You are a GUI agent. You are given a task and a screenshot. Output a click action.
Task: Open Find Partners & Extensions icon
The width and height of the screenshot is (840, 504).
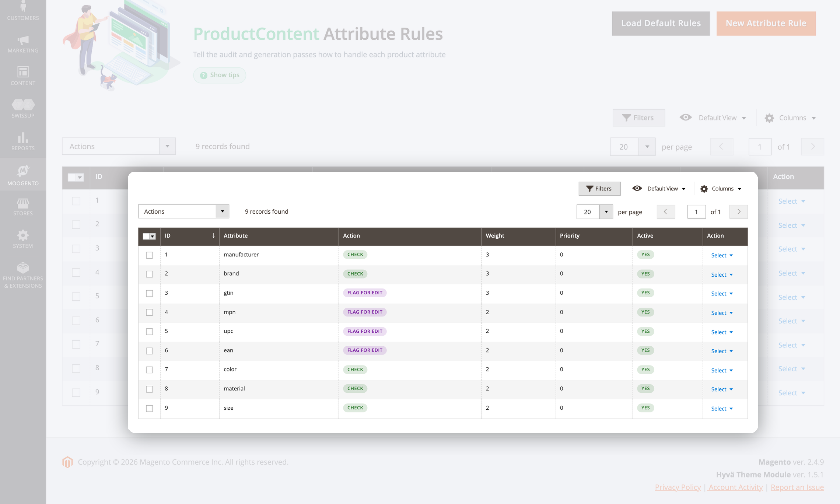23,267
